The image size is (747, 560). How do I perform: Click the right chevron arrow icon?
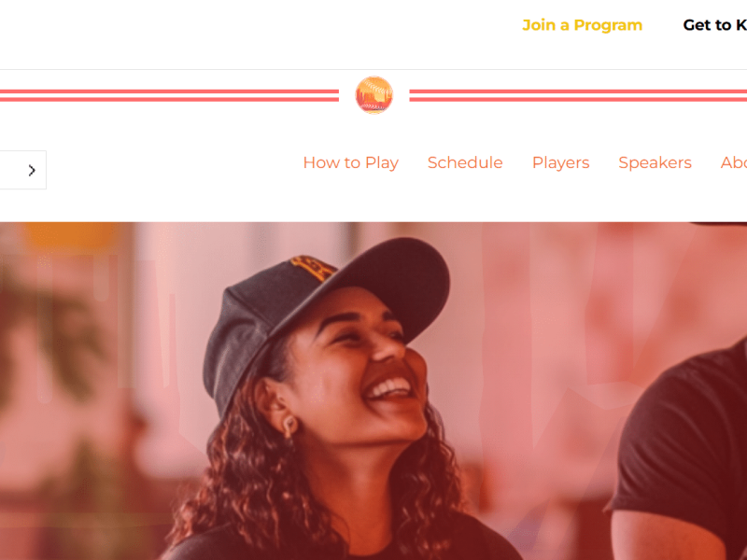pyautogui.click(x=32, y=170)
